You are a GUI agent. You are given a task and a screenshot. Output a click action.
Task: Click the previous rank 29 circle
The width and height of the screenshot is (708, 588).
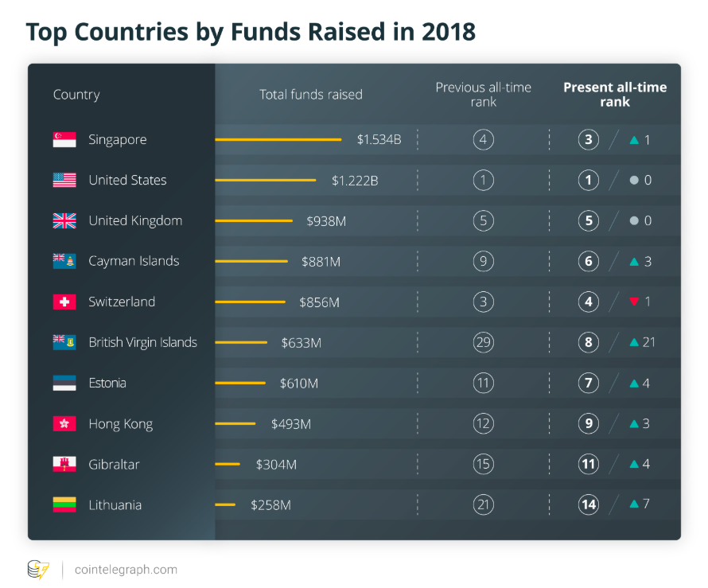tap(483, 343)
